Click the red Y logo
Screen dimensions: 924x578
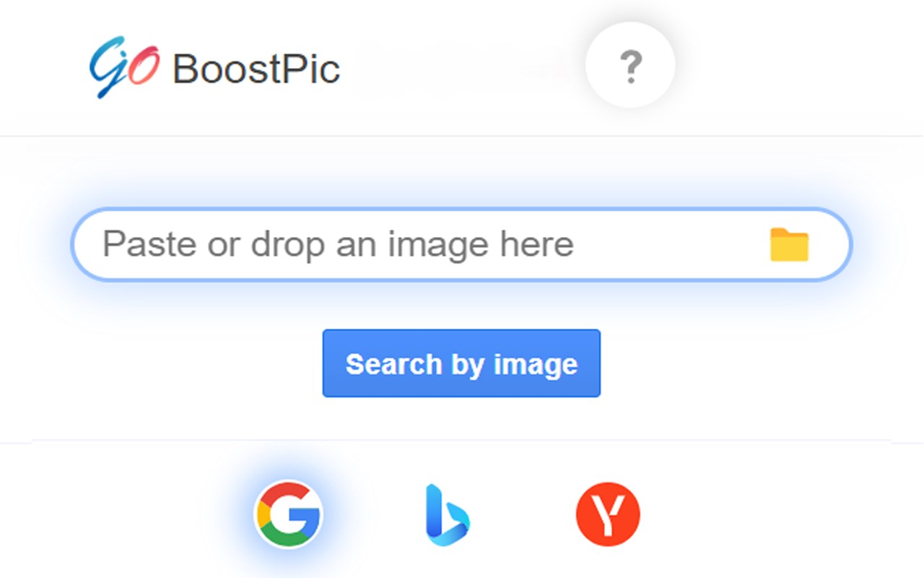coord(608,514)
